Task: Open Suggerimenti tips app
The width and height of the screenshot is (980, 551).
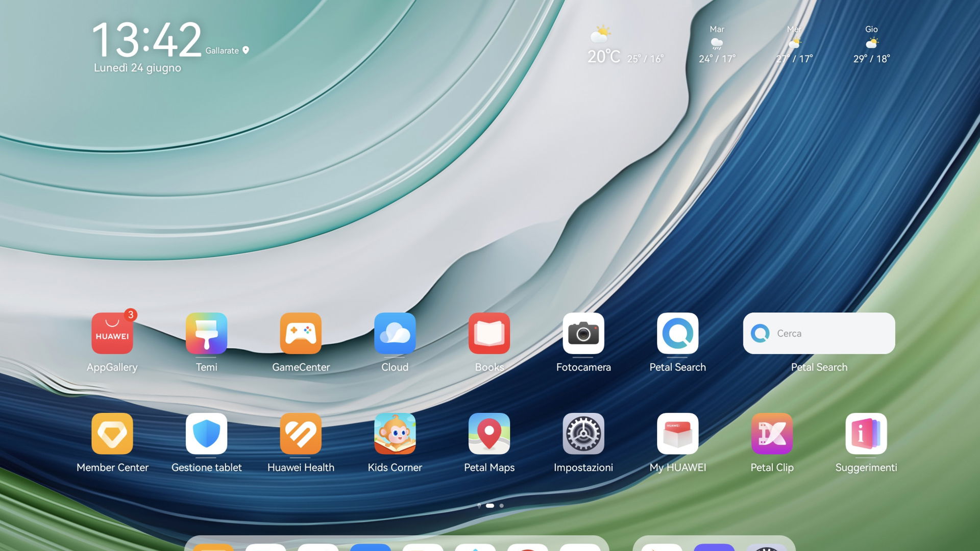Action: point(866,434)
